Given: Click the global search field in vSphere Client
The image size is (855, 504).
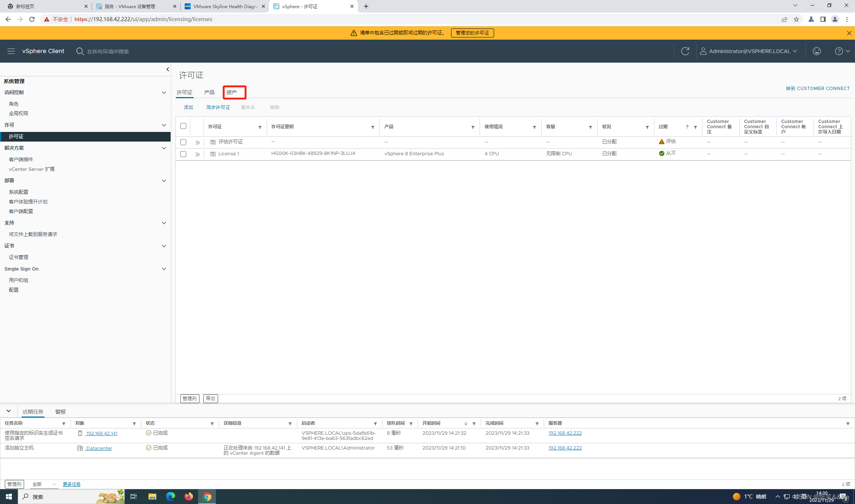Looking at the screenshot, I should pos(108,52).
